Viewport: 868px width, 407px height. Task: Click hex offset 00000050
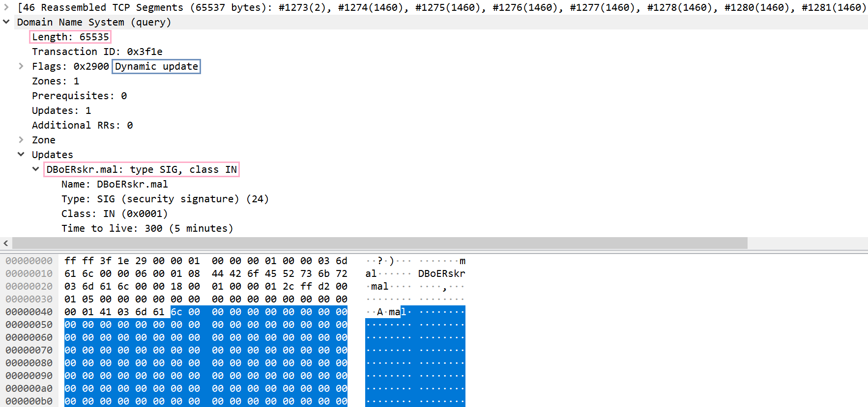29,325
